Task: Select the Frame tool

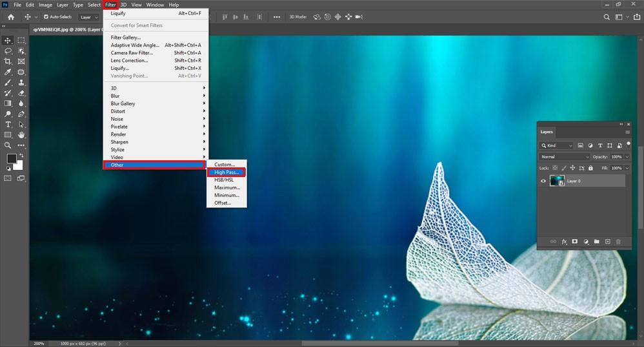Action: click(21, 61)
